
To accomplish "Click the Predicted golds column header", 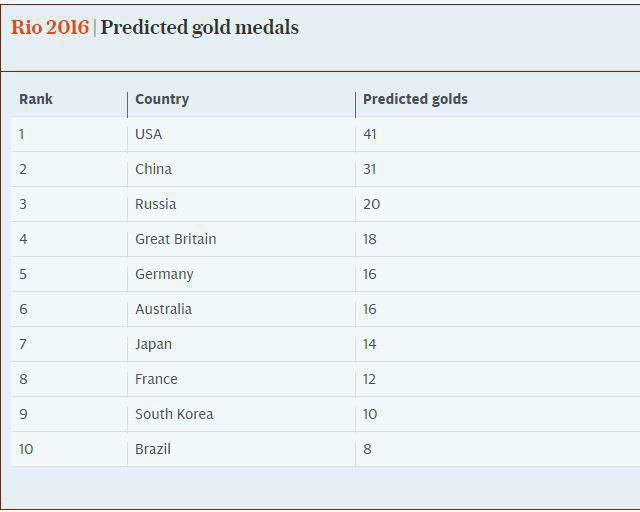I will tap(416, 99).
